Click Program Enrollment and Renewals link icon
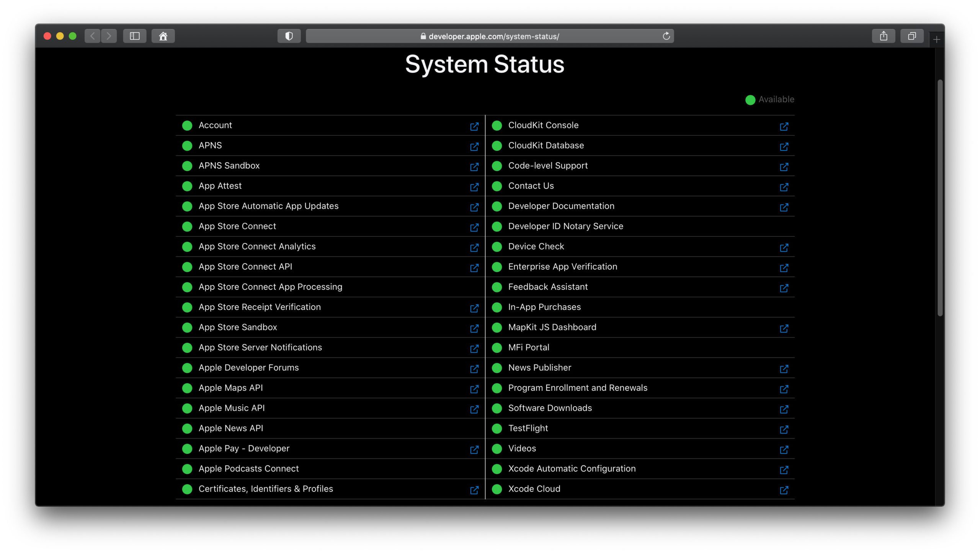980x553 pixels. click(x=784, y=389)
